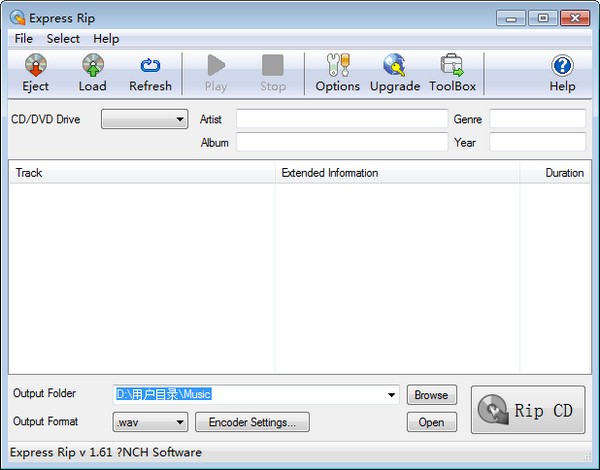Click the Load disc icon
This screenshot has height=470, width=600.
tap(93, 65)
